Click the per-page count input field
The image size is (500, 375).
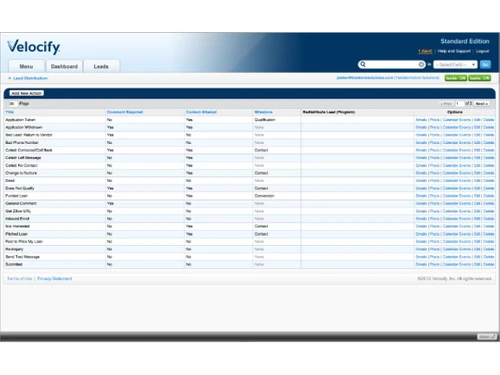pos(13,104)
